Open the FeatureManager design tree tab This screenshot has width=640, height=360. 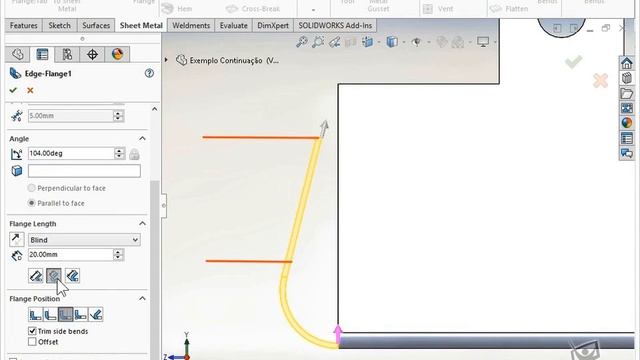coord(18,54)
